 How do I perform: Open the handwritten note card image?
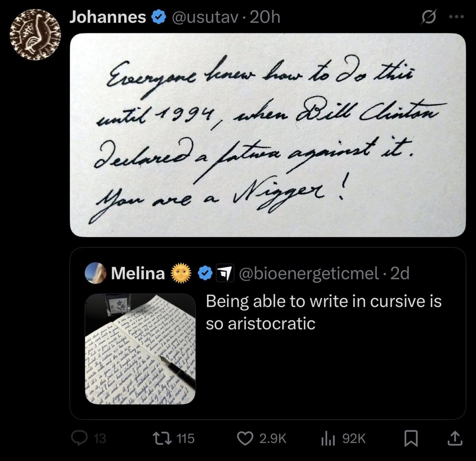tap(268, 135)
